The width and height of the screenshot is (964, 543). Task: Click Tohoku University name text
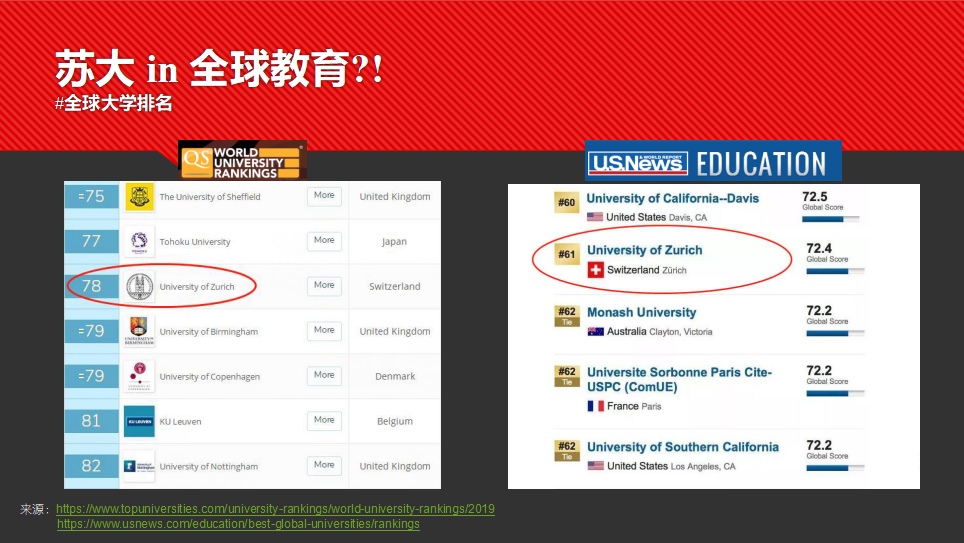[x=195, y=242]
